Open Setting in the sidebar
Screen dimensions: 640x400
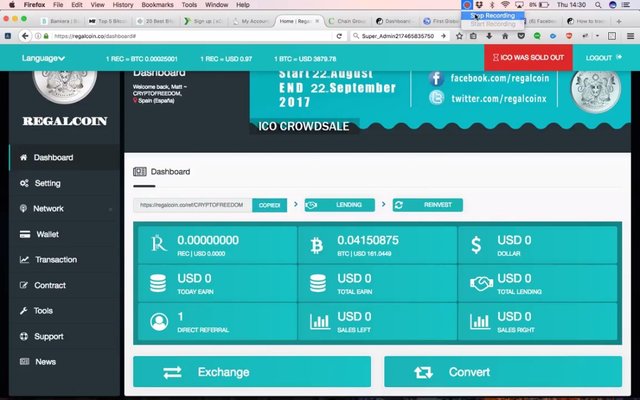coord(64,183)
